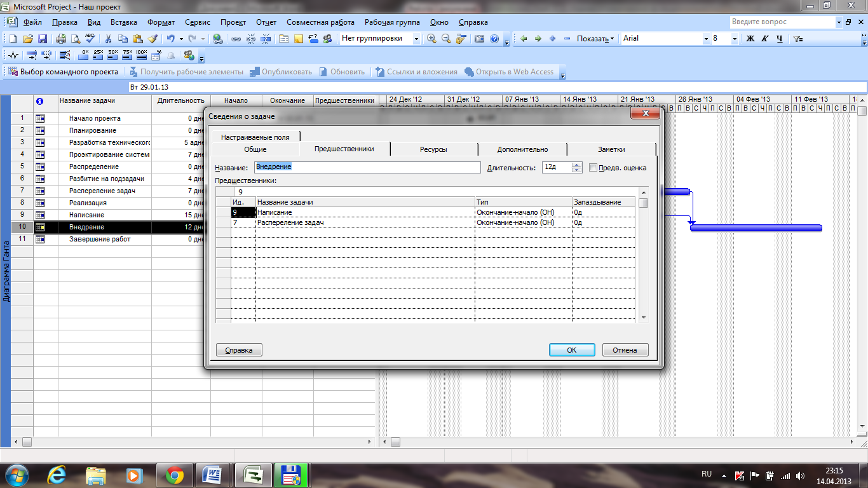This screenshot has height=488, width=868.
Task: Click the Print toolbar icon
Action: [62, 39]
